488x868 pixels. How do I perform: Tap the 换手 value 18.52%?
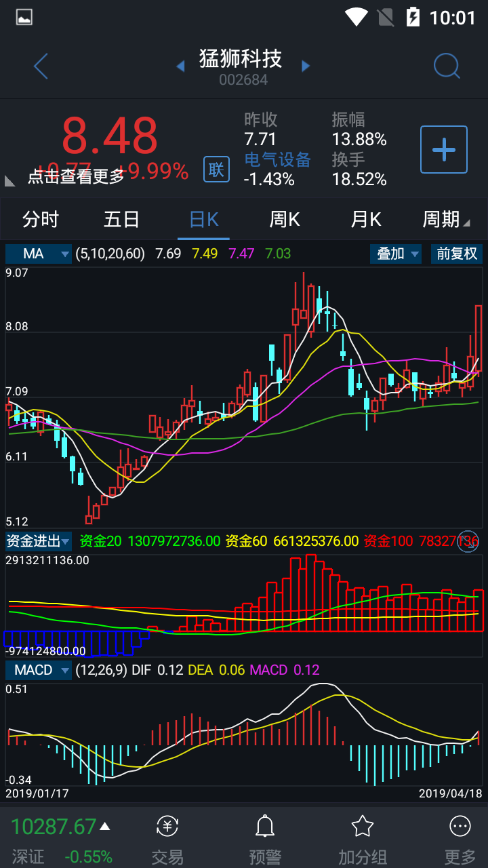pos(359,180)
